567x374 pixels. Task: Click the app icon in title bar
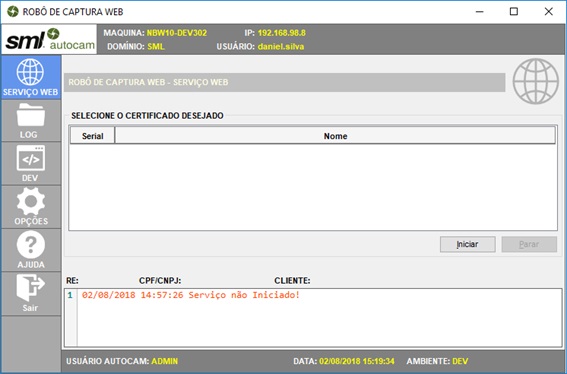pos(13,12)
